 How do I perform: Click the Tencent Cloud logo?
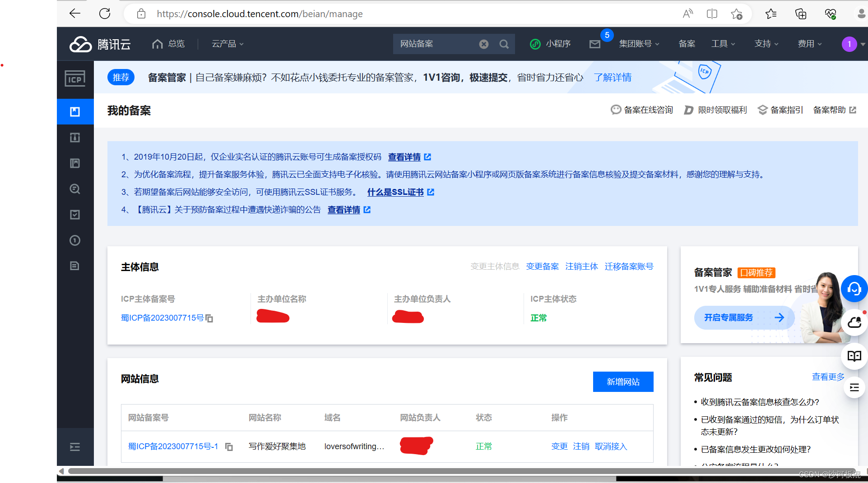pyautogui.click(x=100, y=44)
